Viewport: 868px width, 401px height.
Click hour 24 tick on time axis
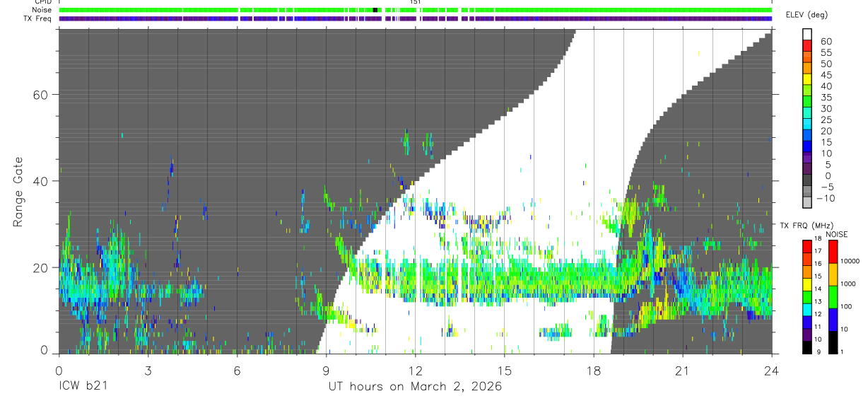[x=771, y=370]
